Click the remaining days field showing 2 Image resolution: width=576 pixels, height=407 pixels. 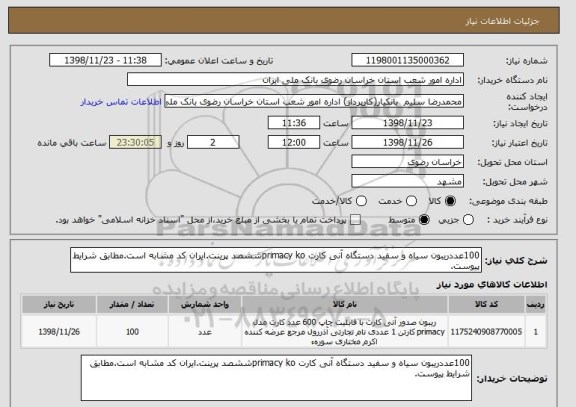213,142
